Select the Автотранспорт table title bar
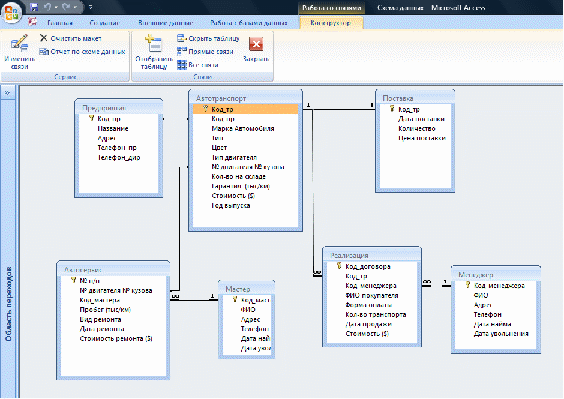Image resolution: width=564 pixels, height=399 pixels. 245,98
